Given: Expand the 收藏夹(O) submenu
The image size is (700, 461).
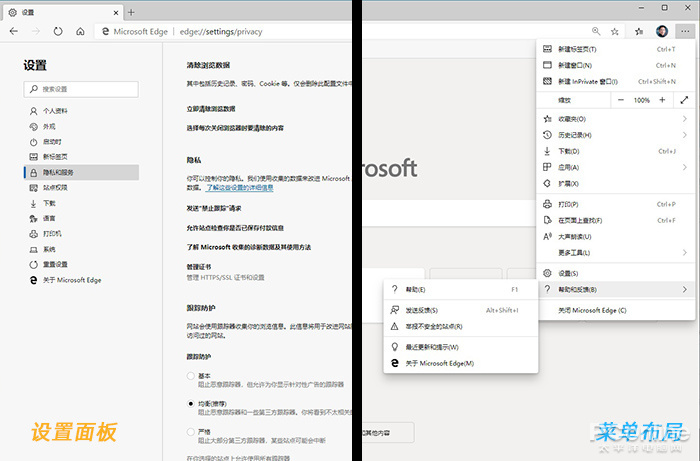Looking at the screenshot, I should pyautogui.click(x=616, y=119).
